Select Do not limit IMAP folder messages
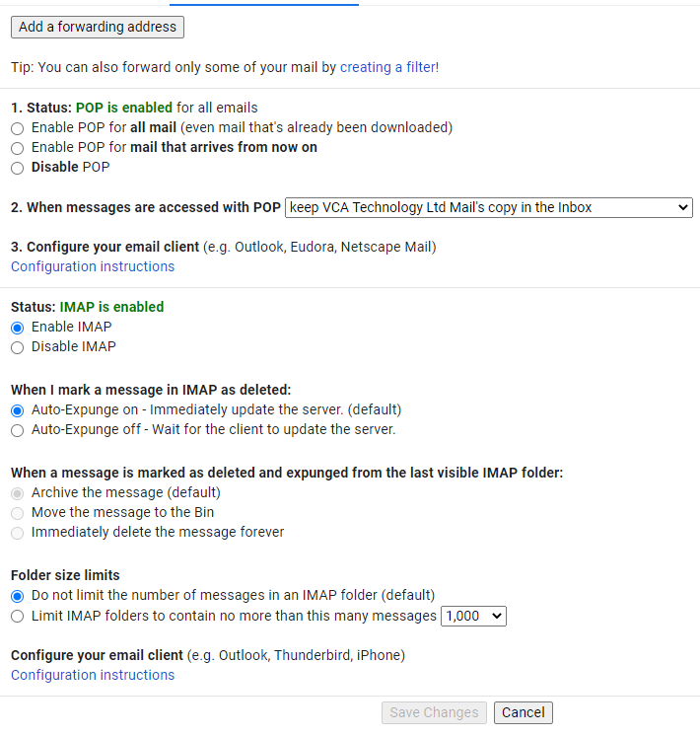This screenshot has height=737, width=700. pos(18,596)
